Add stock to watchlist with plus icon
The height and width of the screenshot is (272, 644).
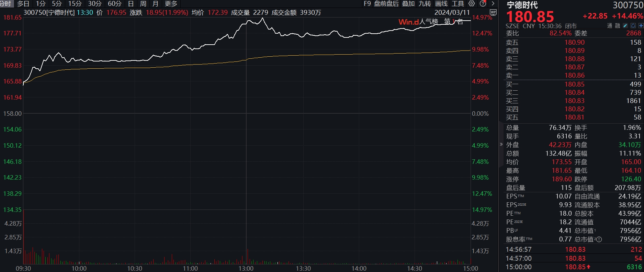tap(641, 26)
